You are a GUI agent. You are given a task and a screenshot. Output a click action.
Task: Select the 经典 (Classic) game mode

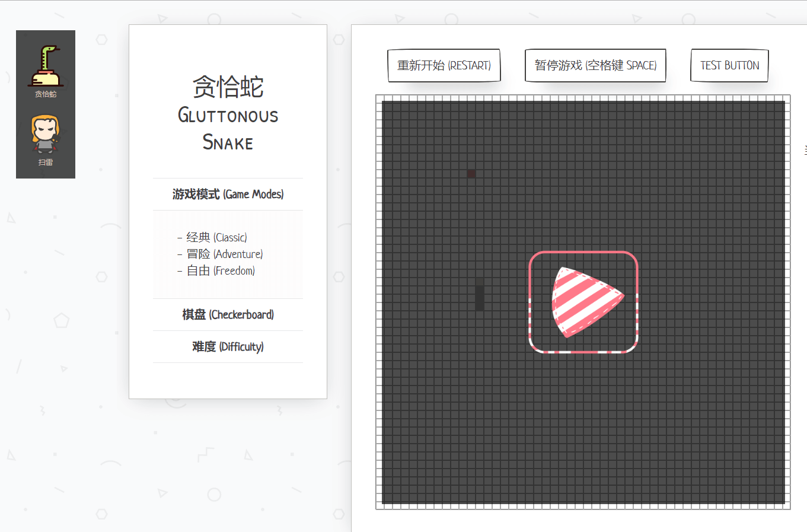click(216, 237)
